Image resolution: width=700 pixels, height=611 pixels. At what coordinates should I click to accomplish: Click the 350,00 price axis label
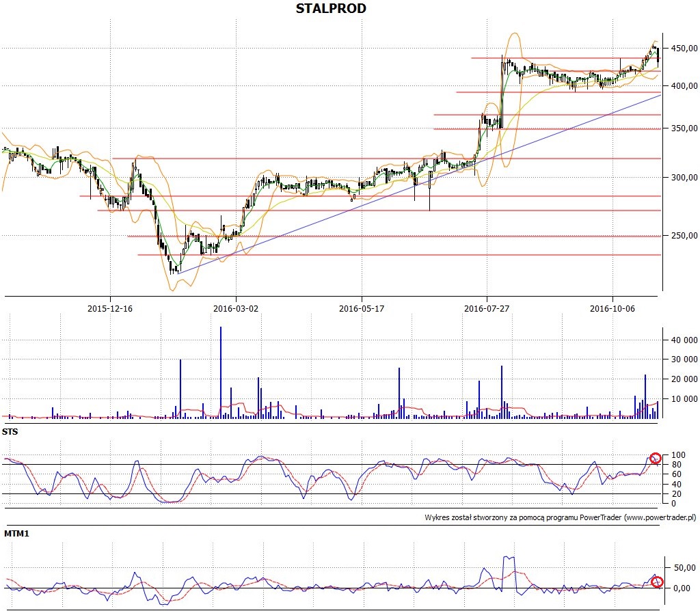(684, 128)
